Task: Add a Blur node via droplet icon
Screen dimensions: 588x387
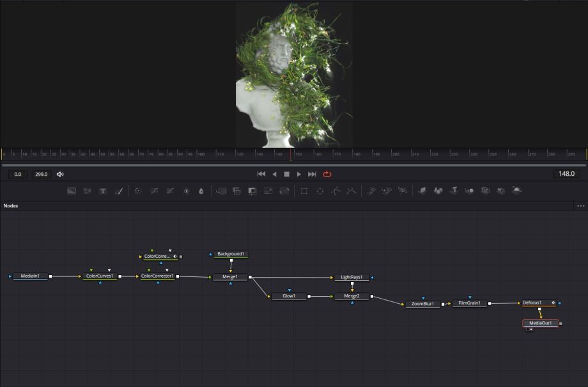Action: point(201,191)
